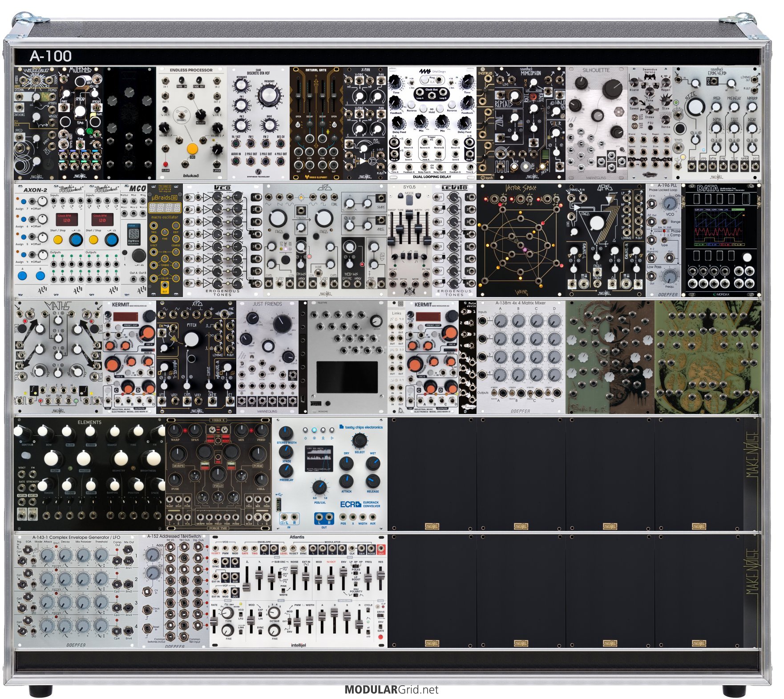
Task: Click the WET knob on ECR+
Action: [x=373, y=464]
